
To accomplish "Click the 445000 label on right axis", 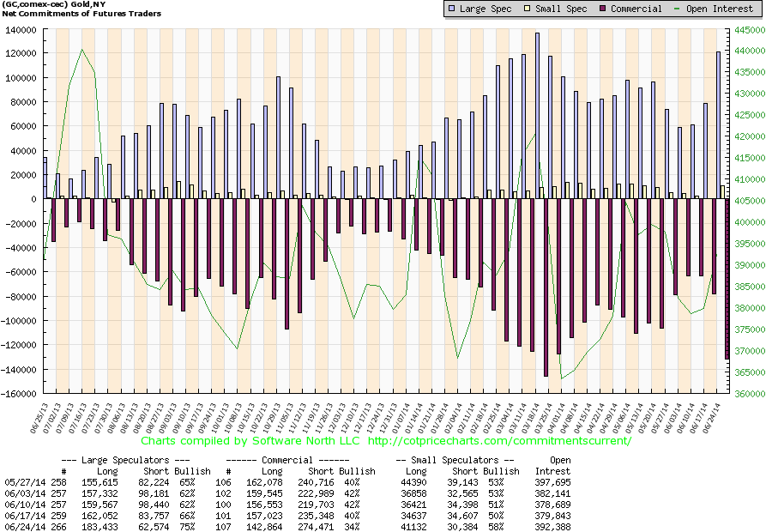I will tap(748, 29).
